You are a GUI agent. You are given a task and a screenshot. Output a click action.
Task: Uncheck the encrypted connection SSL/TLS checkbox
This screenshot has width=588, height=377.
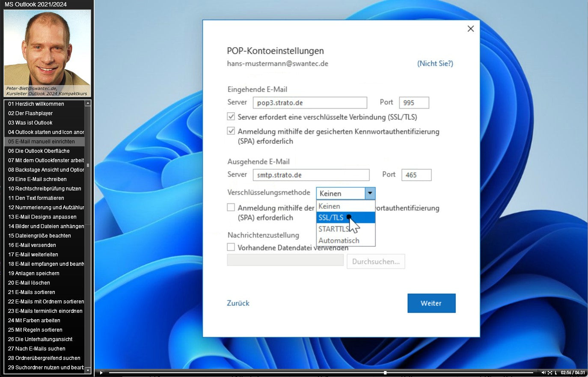tap(231, 117)
